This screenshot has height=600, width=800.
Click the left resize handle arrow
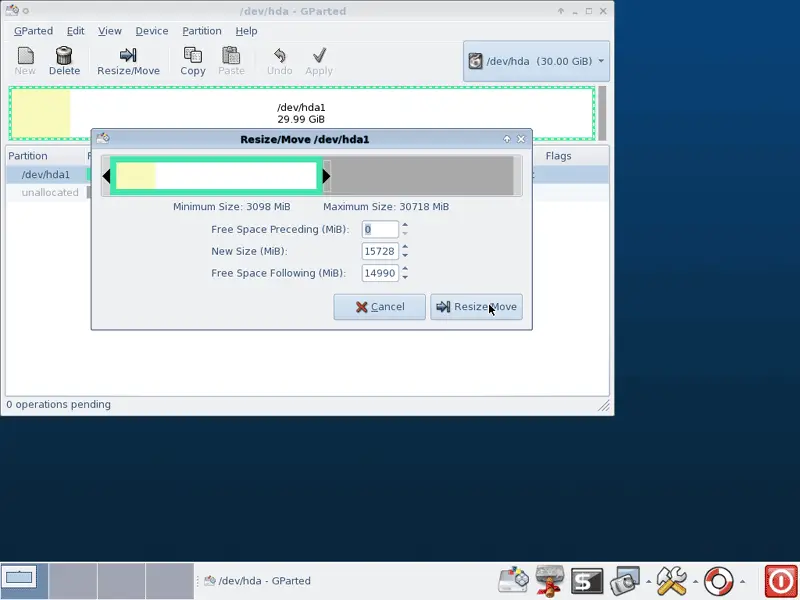(x=106, y=176)
